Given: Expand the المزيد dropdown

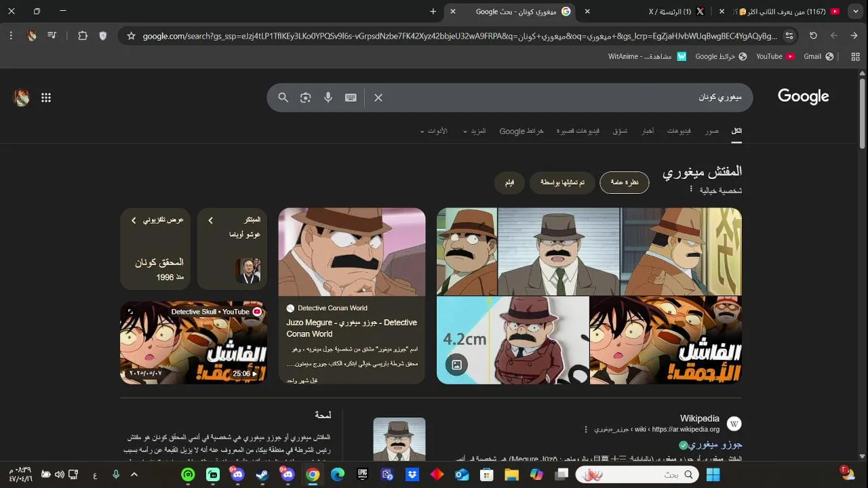Looking at the screenshot, I should [475, 131].
